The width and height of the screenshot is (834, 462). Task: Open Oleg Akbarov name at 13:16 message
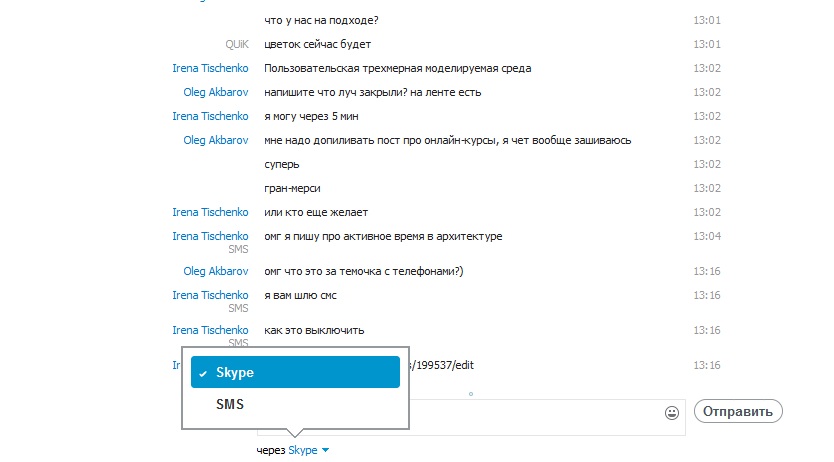[215, 271]
